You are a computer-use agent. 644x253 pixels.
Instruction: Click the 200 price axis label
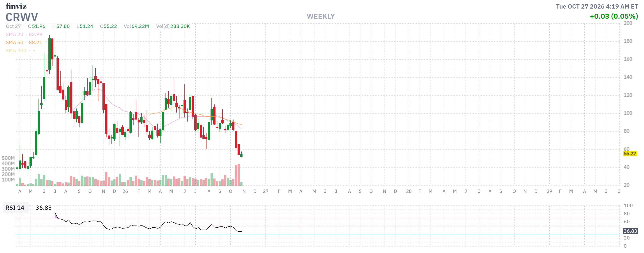coord(628,23)
